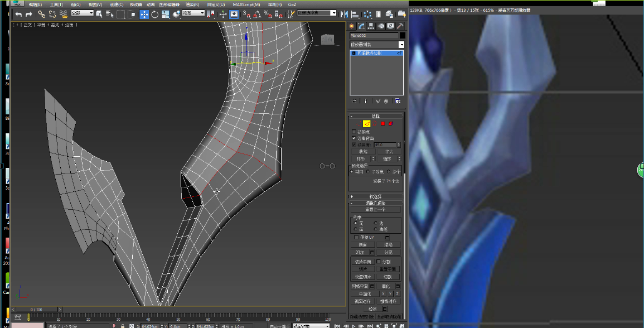Screen dimensions: 644x328
Task: Pick the Rectangular Selection Region tool
Action: [x=121, y=15]
